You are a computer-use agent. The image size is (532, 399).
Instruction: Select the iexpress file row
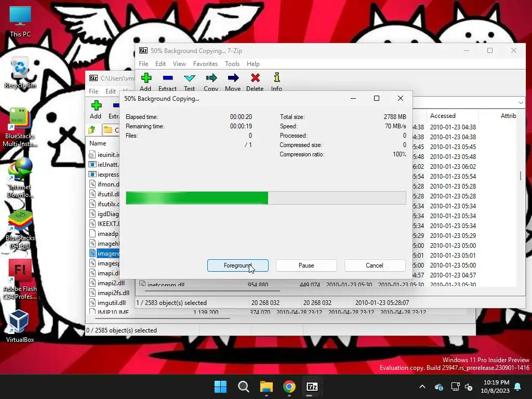[x=104, y=175]
